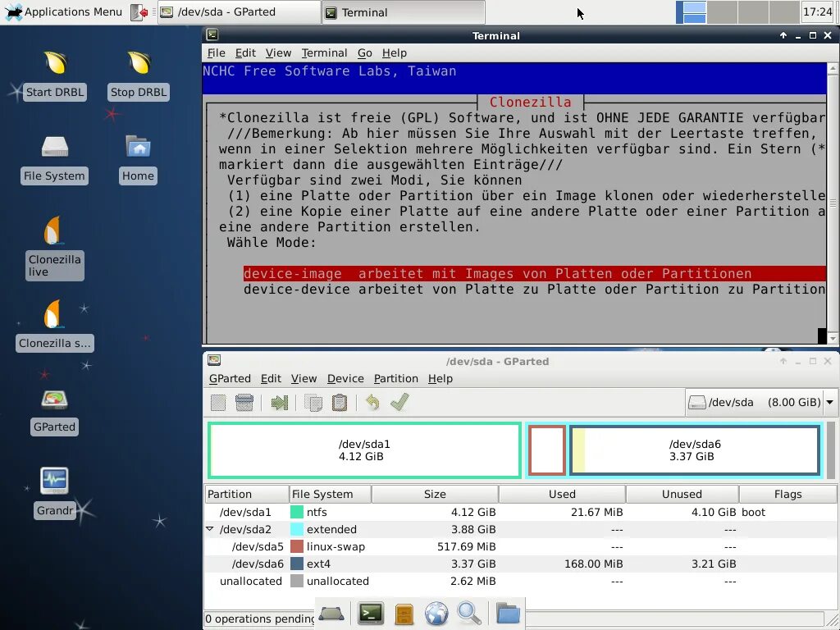The width and height of the screenshot is (840, 630).
Task: Sort by the File System column header
Action: (330, 494)
